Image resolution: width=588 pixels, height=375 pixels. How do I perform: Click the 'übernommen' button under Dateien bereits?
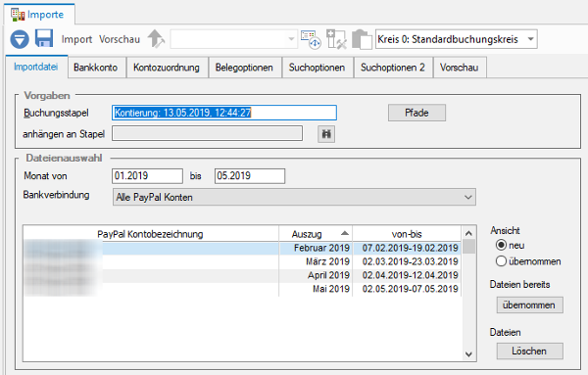529,305
